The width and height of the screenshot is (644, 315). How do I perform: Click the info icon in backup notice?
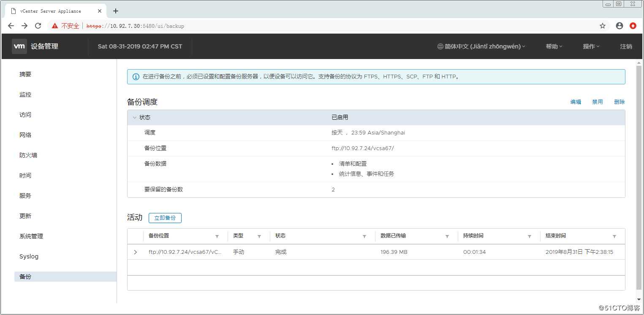[x=136, y=77]
